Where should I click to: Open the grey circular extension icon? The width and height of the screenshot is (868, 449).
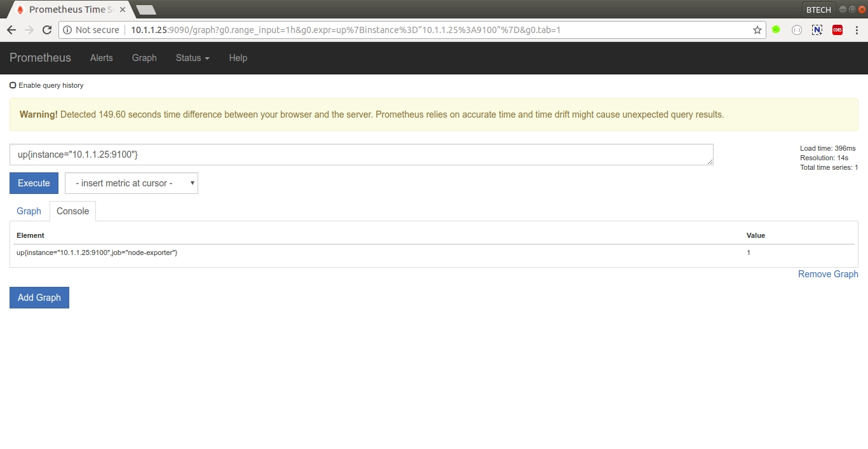coord(797,30)
